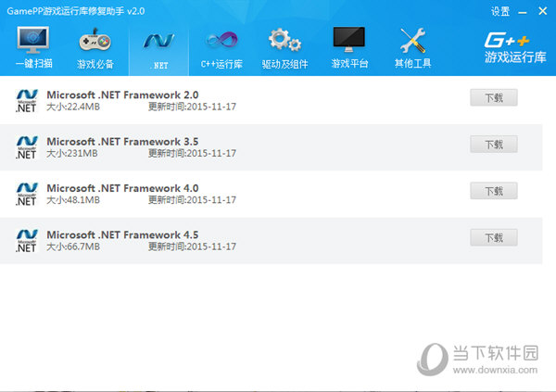Click the 大小:48.1MB size text
The width and height of the screenshot is (556, 392).
pyautogui.click(x=73, y=200)
